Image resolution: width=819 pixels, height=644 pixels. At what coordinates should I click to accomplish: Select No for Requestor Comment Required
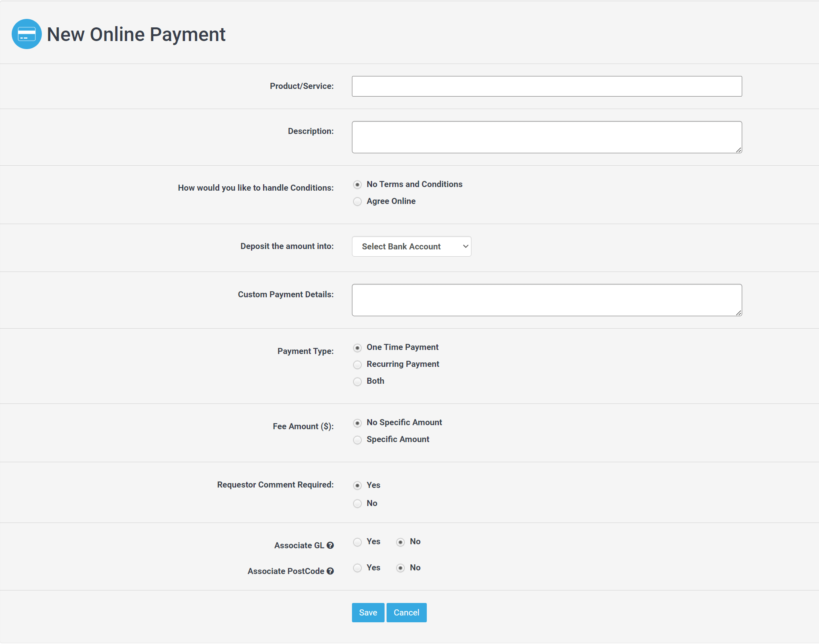click(357, 504)
